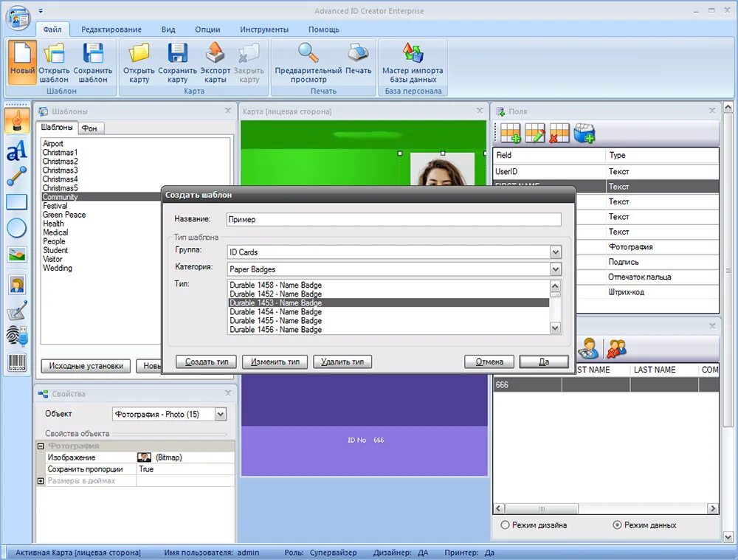Open the Категория Paper Badges dropdown

point(556,269)
